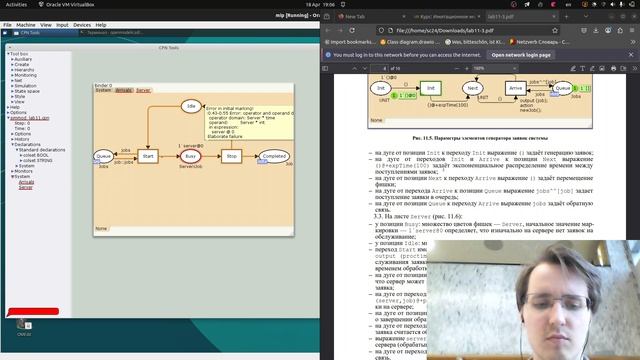Image resolution: width=640 pixels, height=360 pixels.
Task: Focus the Firefox address bar
Action: [469, 30]
